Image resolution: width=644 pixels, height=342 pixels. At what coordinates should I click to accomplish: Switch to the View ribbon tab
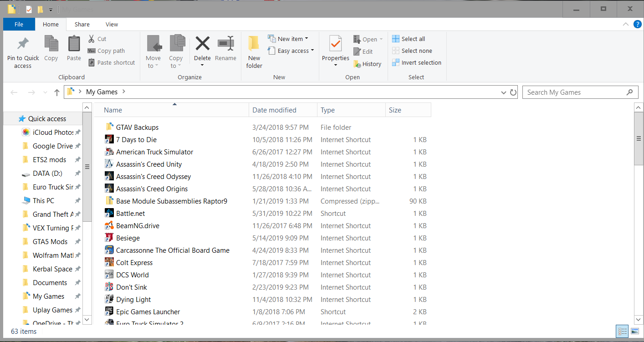click(x=112, y=24)
